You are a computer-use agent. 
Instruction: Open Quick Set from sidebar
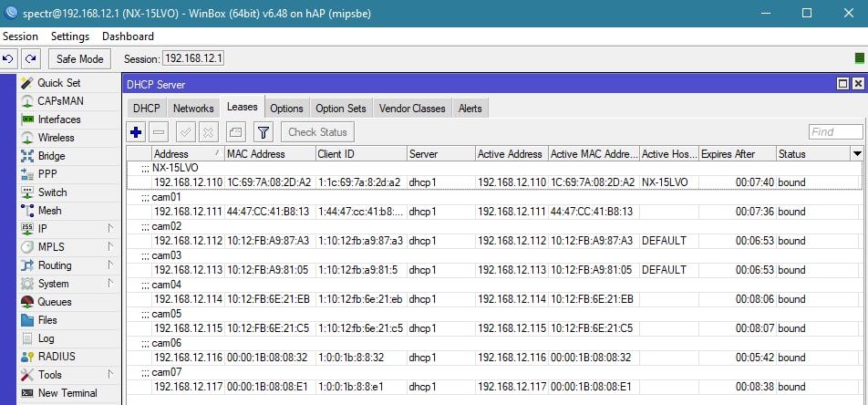click(58, 83)
